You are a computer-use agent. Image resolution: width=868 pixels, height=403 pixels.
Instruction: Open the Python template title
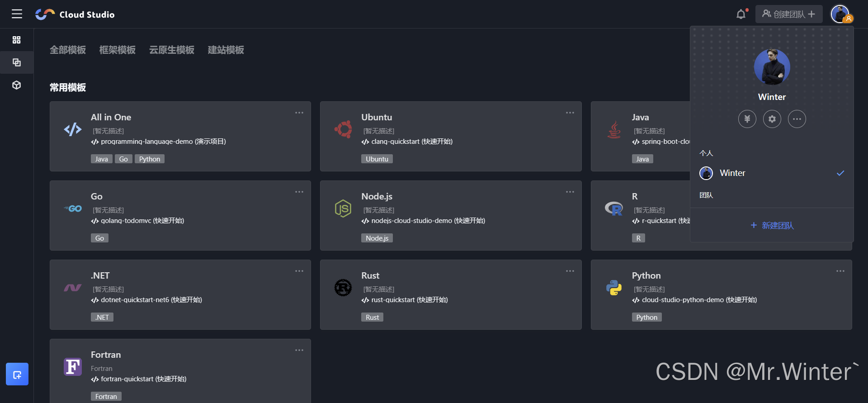(646, 275)
